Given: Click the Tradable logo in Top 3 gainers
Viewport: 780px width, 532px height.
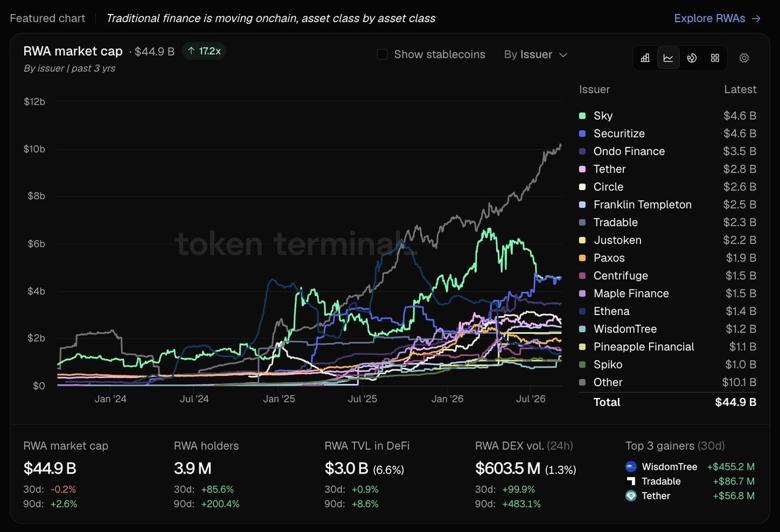Looking at the screenshot, I should point(631,481).
